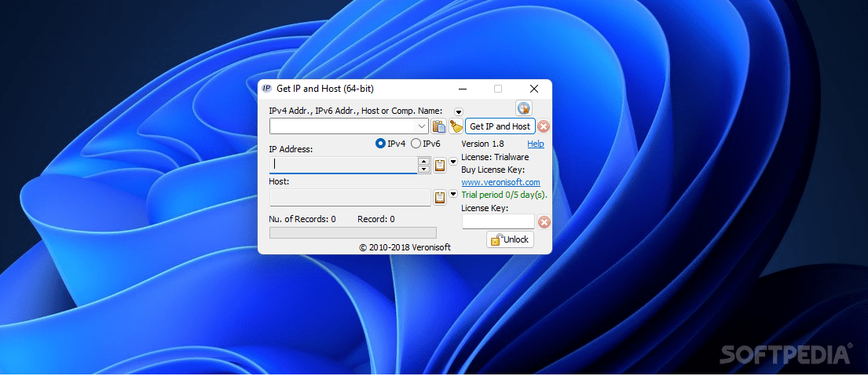The height and width of the screenshot is (376, 868).
Task: Select the IPv4 radio button
Action: coord(380,144)
